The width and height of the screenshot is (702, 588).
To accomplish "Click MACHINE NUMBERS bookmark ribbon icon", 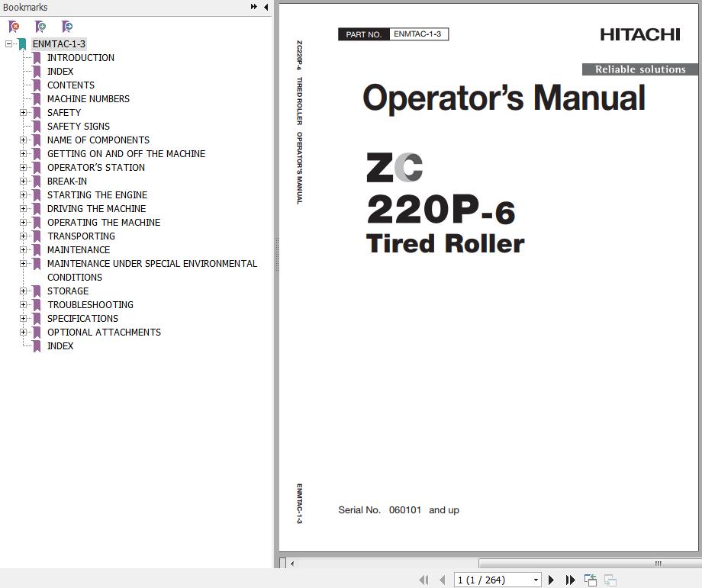I will click(x=37, y=99).
